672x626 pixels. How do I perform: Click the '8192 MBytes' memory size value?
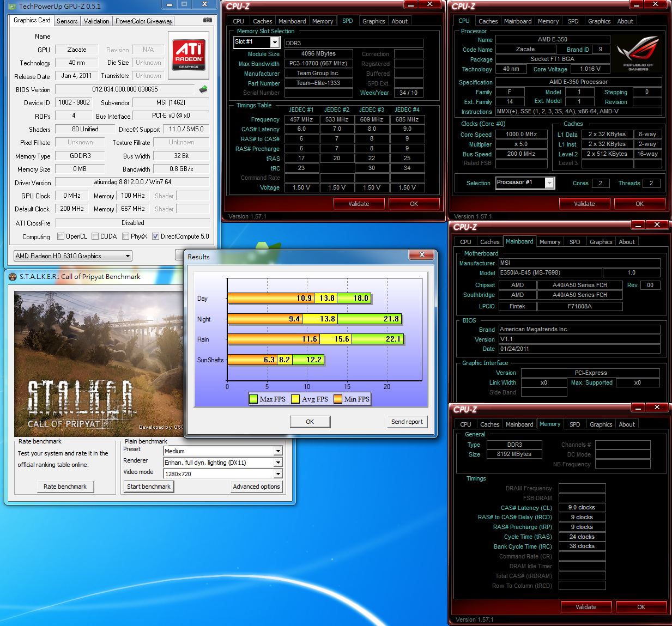514,454
